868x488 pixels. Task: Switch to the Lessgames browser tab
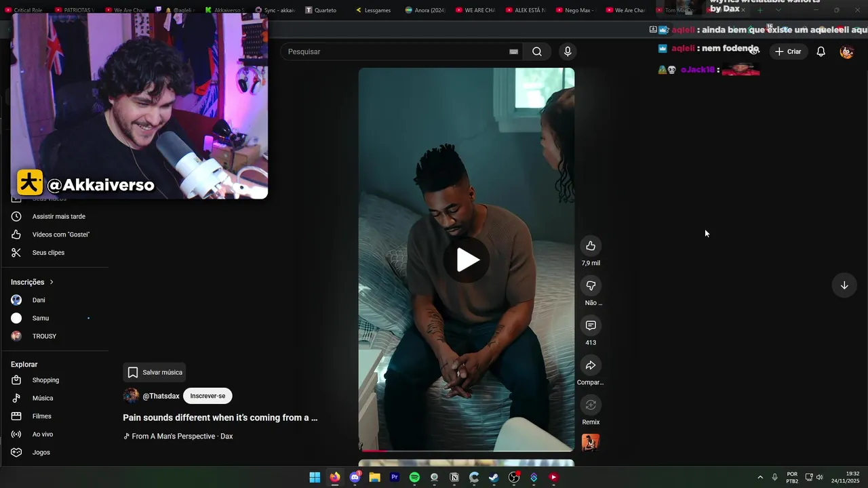(x=375, y=10)
